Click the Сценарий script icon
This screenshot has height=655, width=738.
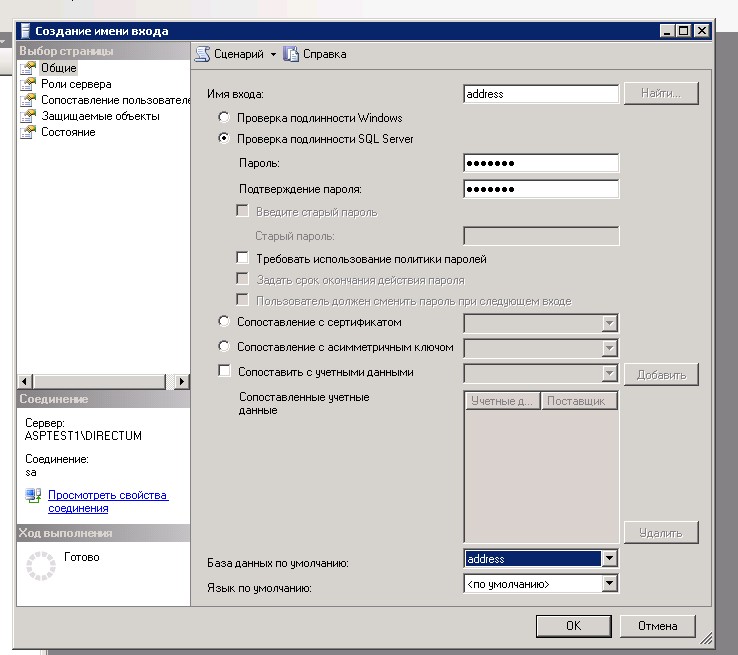coord(202,54)
